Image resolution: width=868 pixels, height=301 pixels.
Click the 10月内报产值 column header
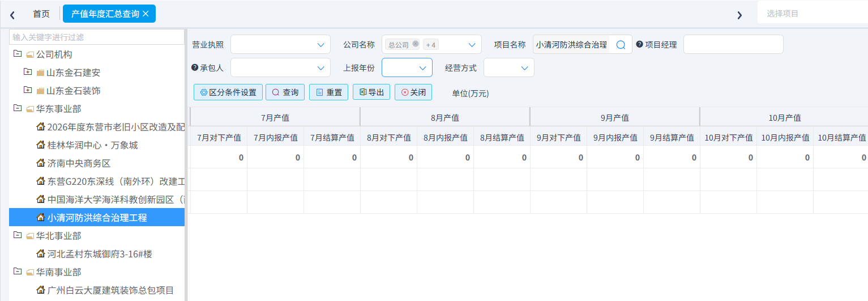coord(785,137)
